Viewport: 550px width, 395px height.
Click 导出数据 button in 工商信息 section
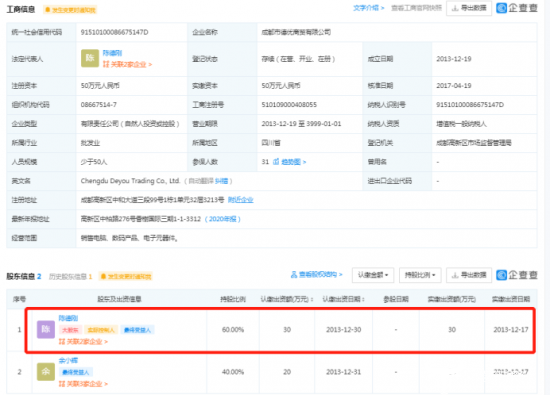pyautogui.click(x=469, y=8)
